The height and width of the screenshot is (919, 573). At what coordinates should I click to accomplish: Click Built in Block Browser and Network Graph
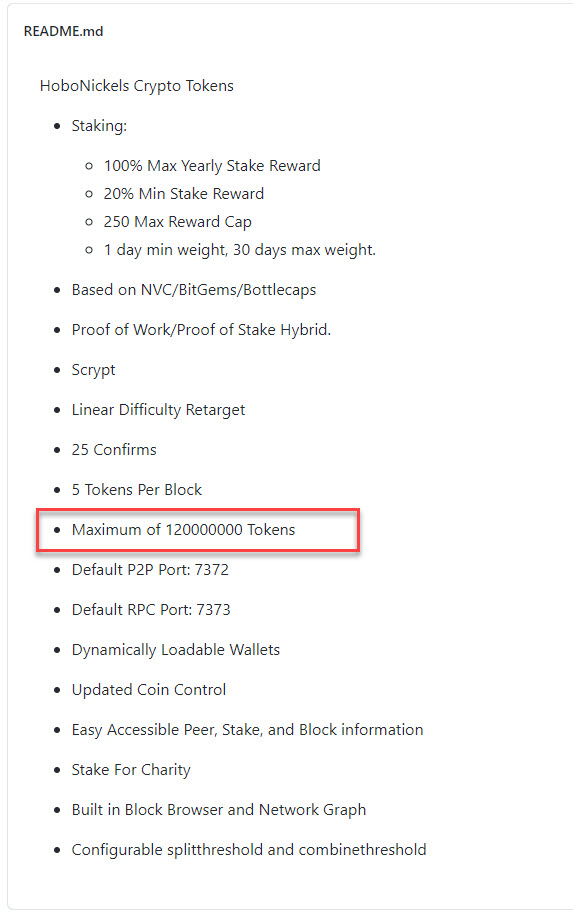pyautogui.click(x=219, y=810)
